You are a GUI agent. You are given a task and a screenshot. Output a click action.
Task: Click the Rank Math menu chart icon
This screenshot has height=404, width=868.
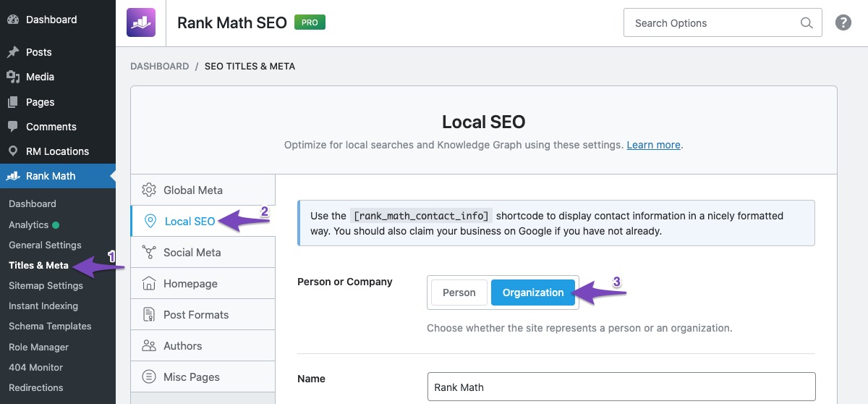(13, 176)
